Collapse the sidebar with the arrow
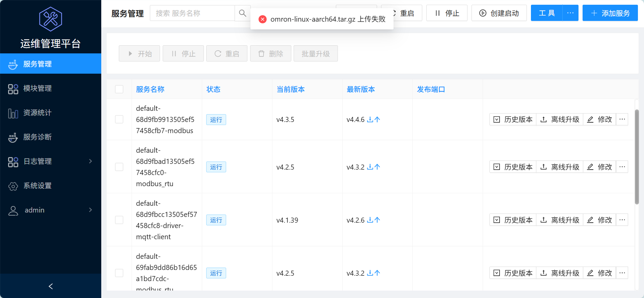Image resolution: width=644 pixels, height=298 pixels. click(51, 286)
